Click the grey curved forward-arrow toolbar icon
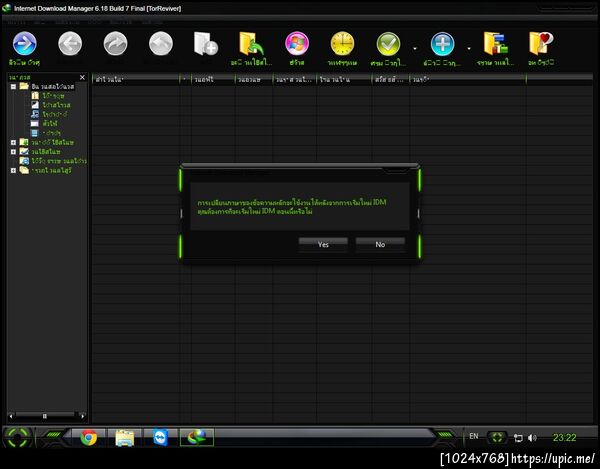The width and height of the screenshot is (600, 469). (116, 44)
